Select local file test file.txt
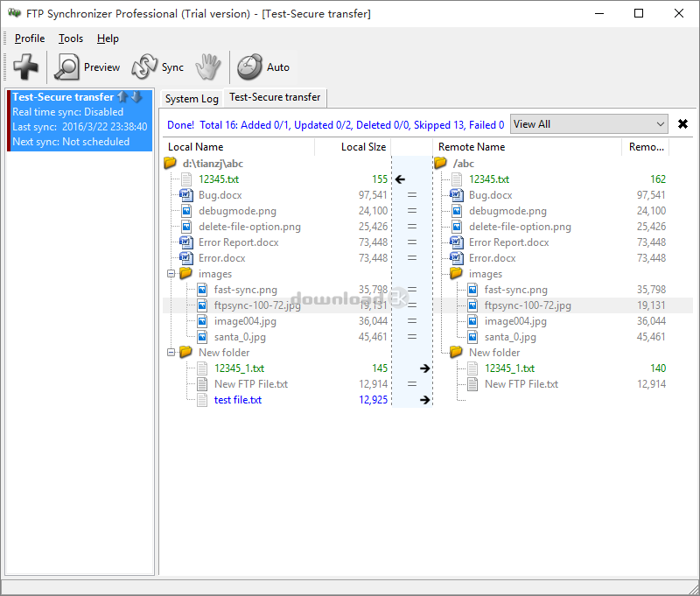700x596 pixels. pos(238,400)
